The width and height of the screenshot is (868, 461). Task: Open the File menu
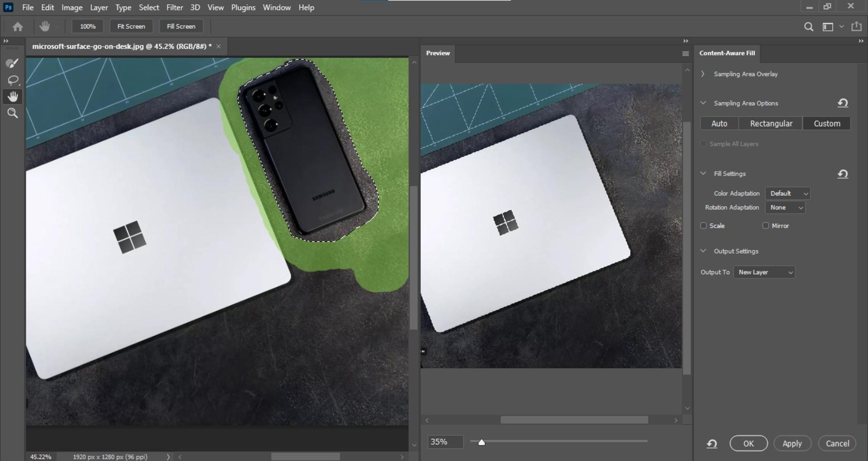tap(28, 7)
